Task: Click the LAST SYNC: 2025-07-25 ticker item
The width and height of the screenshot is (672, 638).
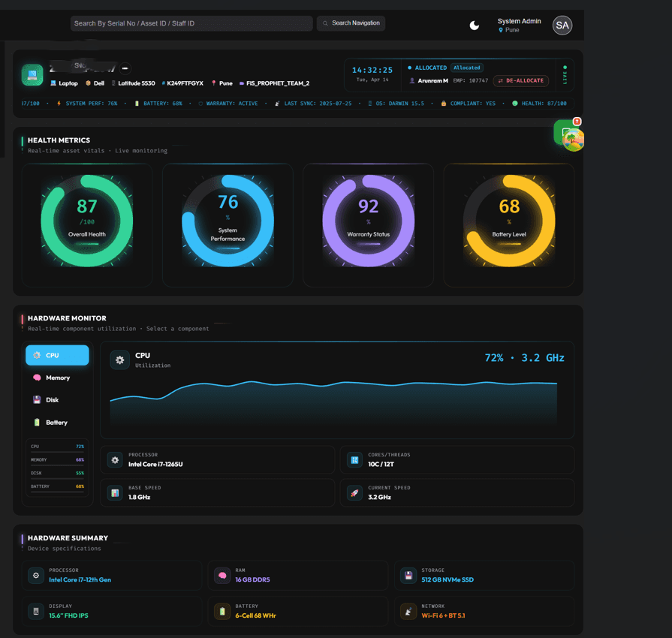Action: point(313,104)
